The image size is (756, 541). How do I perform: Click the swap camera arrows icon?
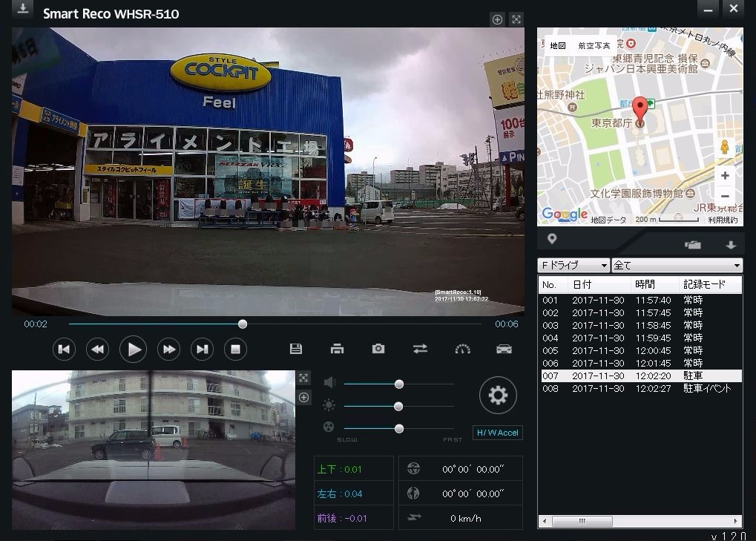(421, 349)
